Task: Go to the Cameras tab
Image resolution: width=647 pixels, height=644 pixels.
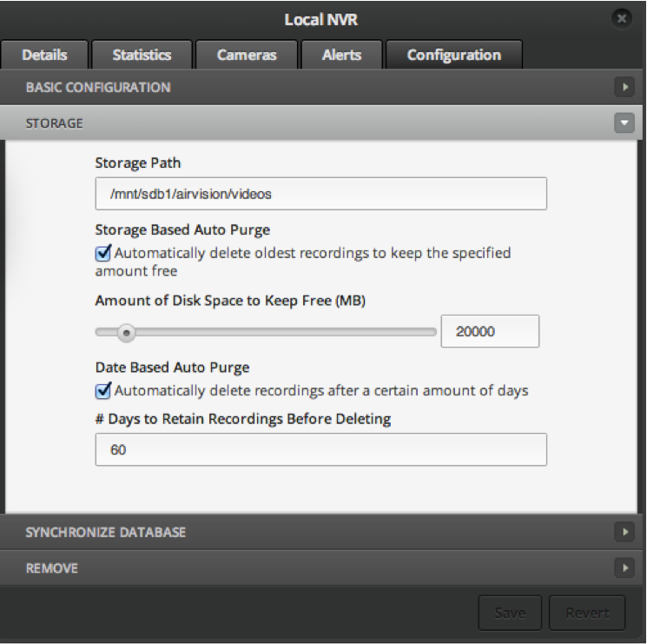Action: (247, 55)
